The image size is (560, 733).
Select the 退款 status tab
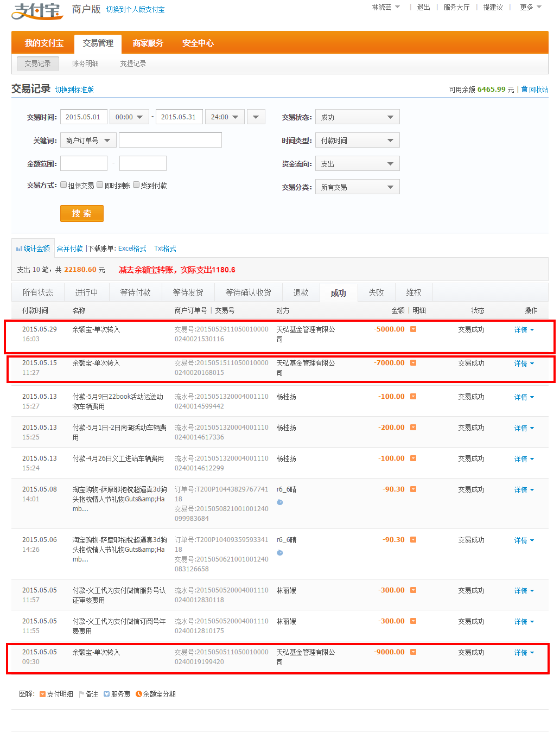(x=301, y=292)
